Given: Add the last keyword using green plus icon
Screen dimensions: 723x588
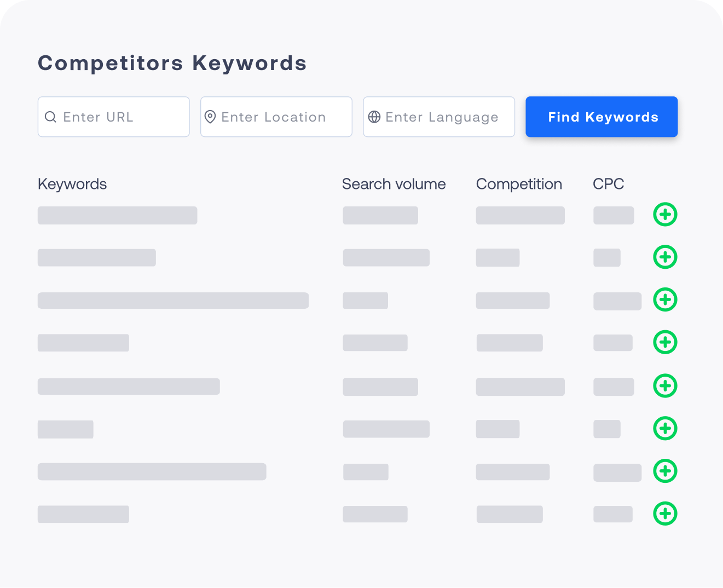Looking at the screenshot, I should point(665,514).
